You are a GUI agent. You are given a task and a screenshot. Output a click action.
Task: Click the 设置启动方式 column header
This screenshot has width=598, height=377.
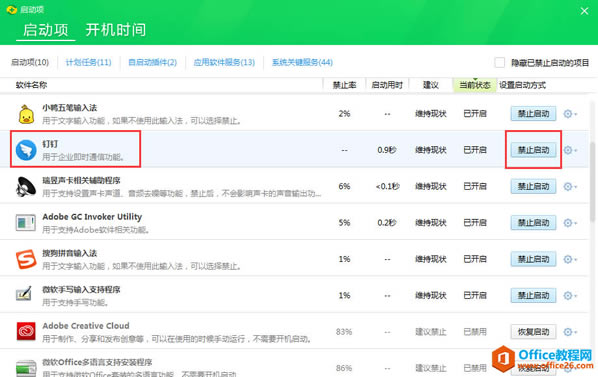pos(522,85)
